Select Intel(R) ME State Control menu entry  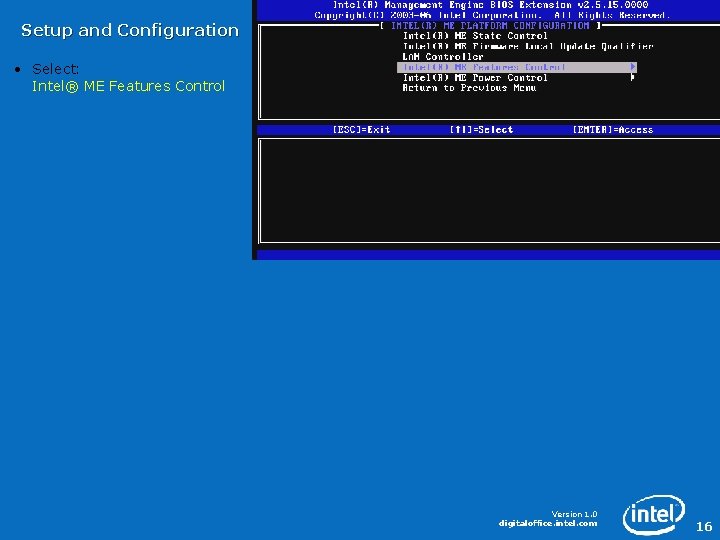(x=475, y=36)
